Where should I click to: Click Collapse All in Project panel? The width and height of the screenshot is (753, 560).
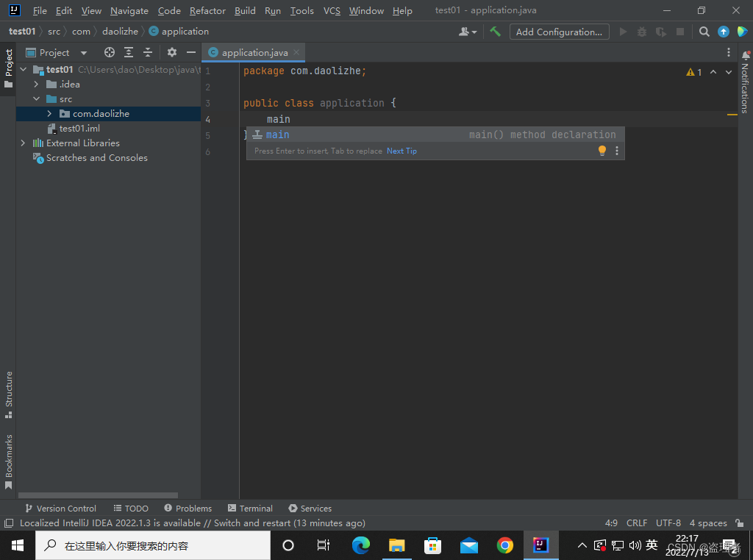(x=148, y=52)
